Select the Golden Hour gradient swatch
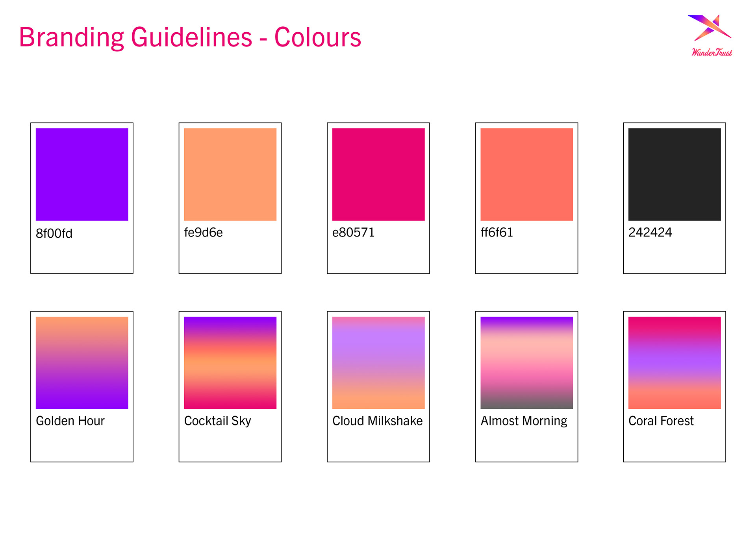Viewport: 756px width, 534px height. (82, 363)
